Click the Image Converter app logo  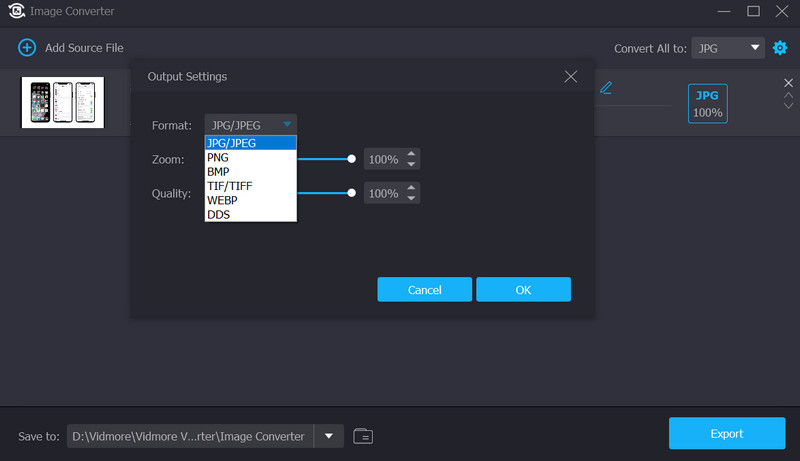coord(16,11)
